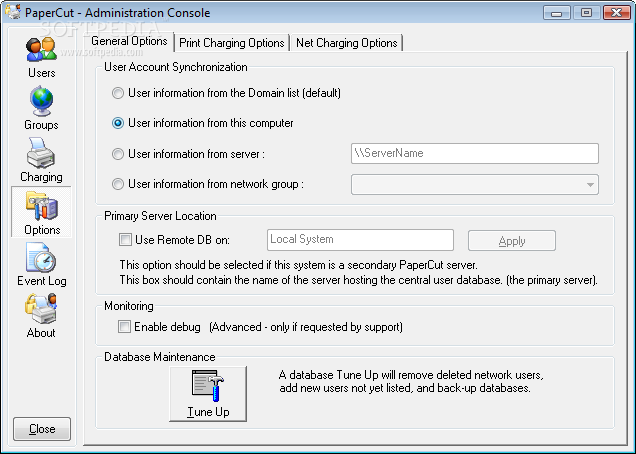Switch to Print Charging Options tab
Screen dimensions: 636x454
pos(232,43)
